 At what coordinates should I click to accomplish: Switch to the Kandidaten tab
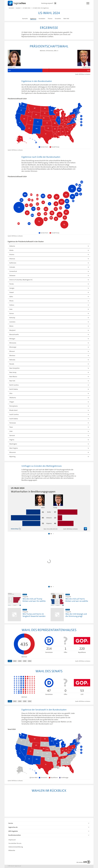click(x=42, y=19)
